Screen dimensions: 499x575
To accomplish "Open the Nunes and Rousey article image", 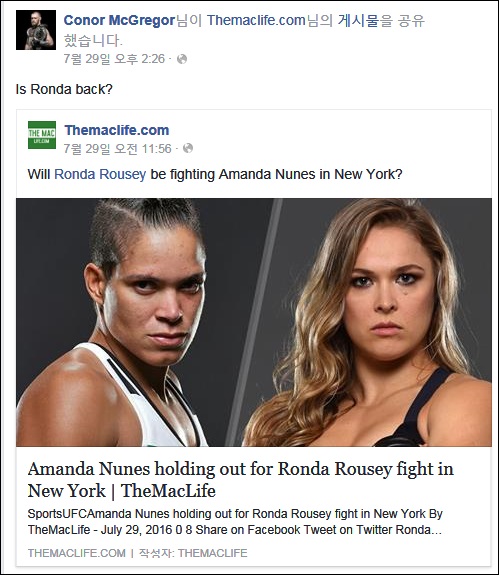I will coord(254,322).
